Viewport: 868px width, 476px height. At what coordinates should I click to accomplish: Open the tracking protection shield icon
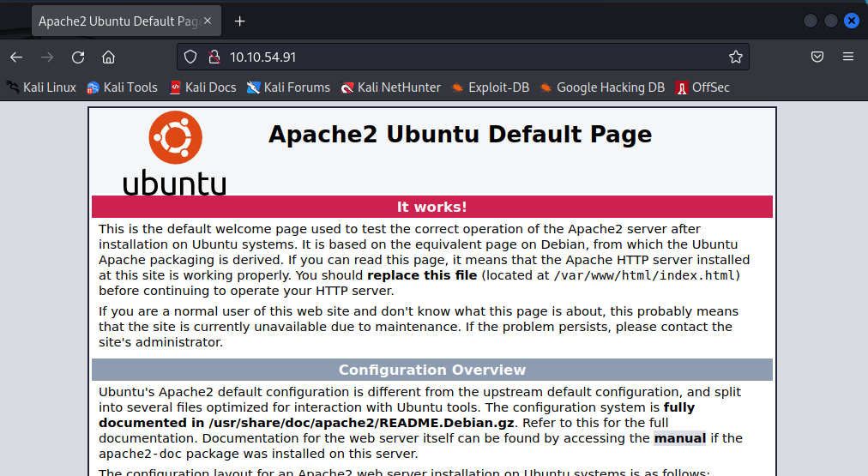[190, 57]
